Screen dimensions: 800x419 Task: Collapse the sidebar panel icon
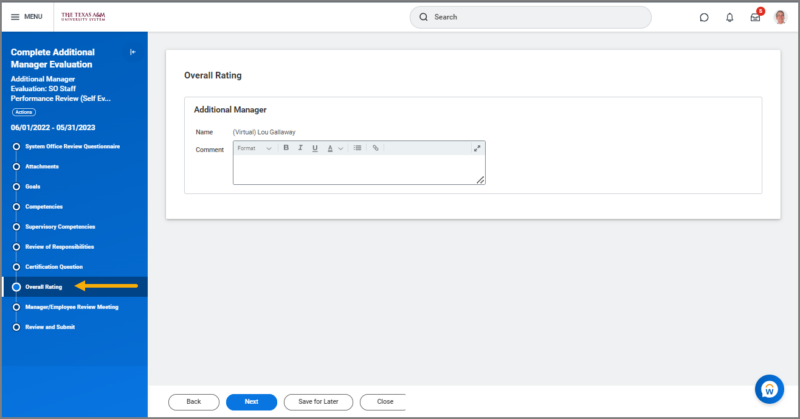coord(133,52)
